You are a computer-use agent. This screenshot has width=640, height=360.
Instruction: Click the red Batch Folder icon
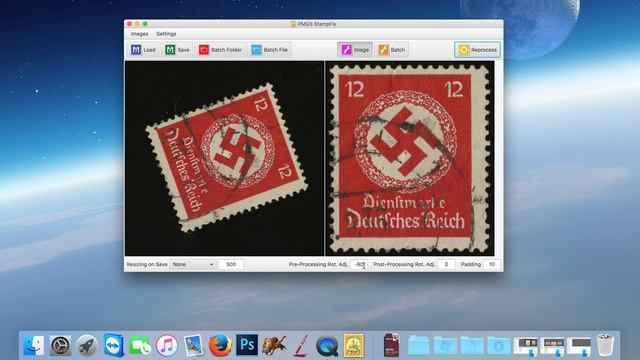pyautogui.click(x=204, y=50)
